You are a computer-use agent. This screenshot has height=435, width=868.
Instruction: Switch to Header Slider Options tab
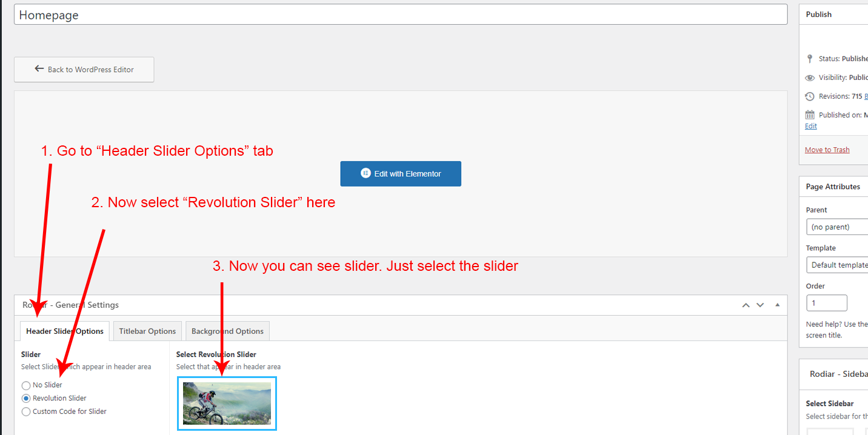65,331
